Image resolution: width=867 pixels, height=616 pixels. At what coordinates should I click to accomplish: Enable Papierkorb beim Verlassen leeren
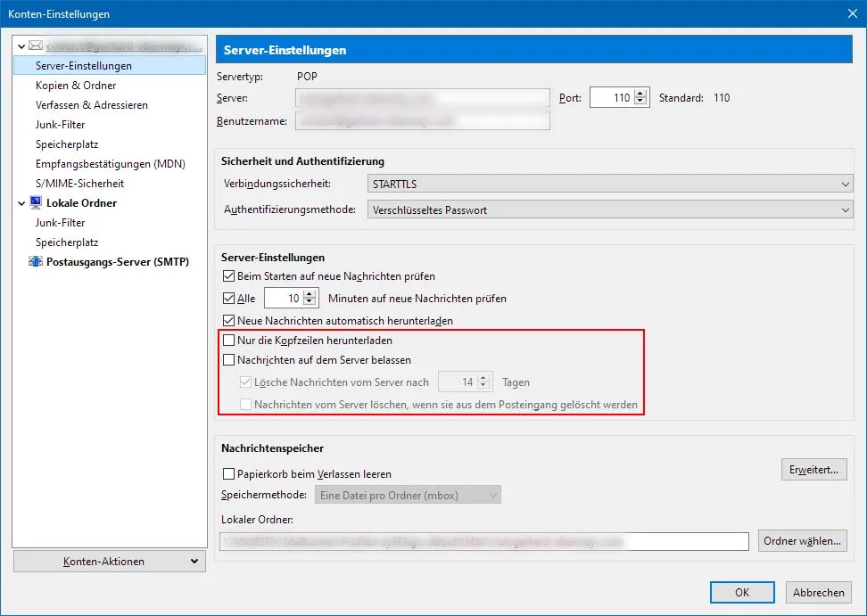[x=228, y=474]
